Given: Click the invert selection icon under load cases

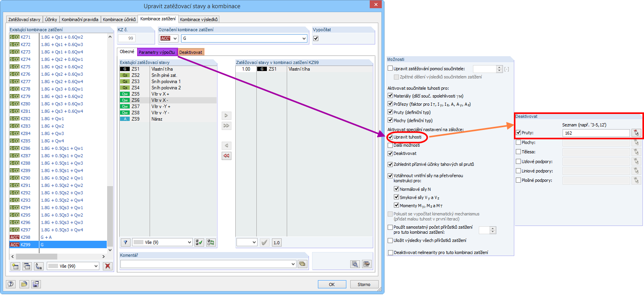Looking at the screenshot, I should point(211,242).
